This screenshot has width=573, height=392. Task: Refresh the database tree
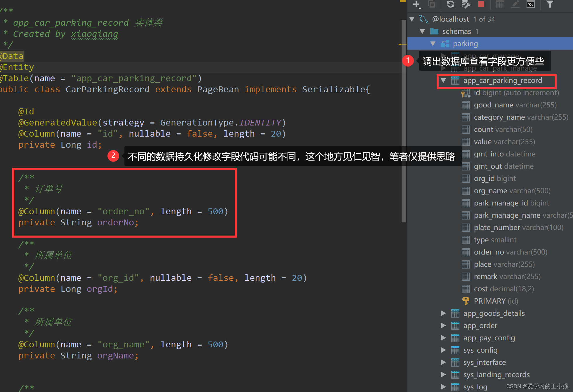pos(451,4)
